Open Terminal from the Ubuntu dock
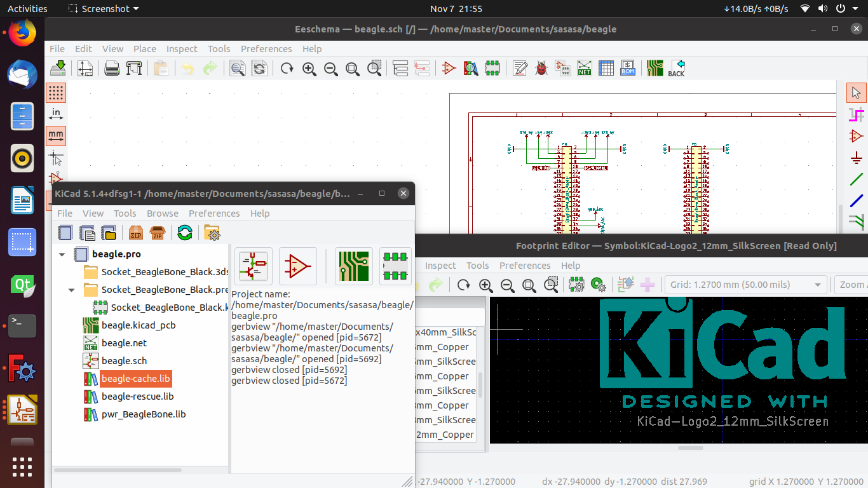Image resolution: width=868 pixels, height=488 pixels. click(x=22, y=326)
